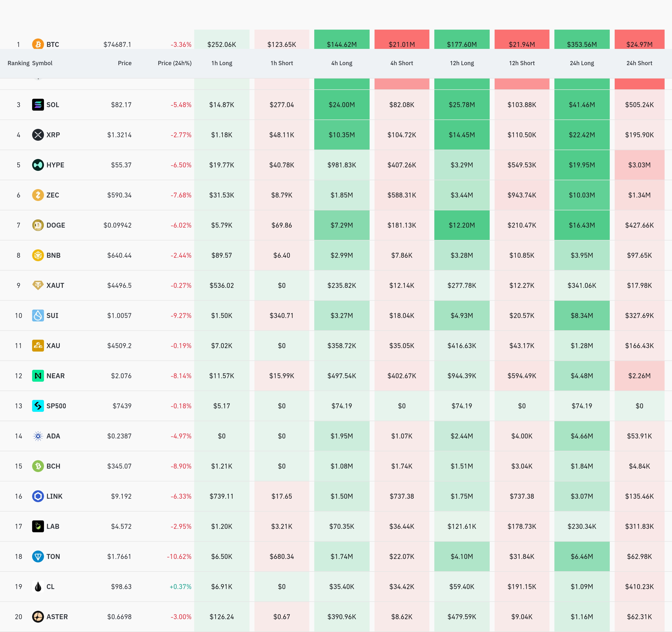Click SOL 24h Short value $505.24K
Image resolution: width=672 pixels, height=632 pixels.
click(x=640, y=105)
